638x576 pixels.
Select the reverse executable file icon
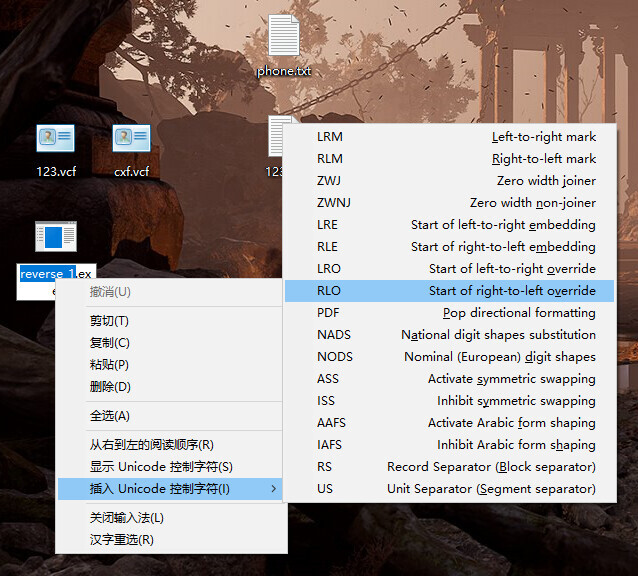[x=56, y=236]
